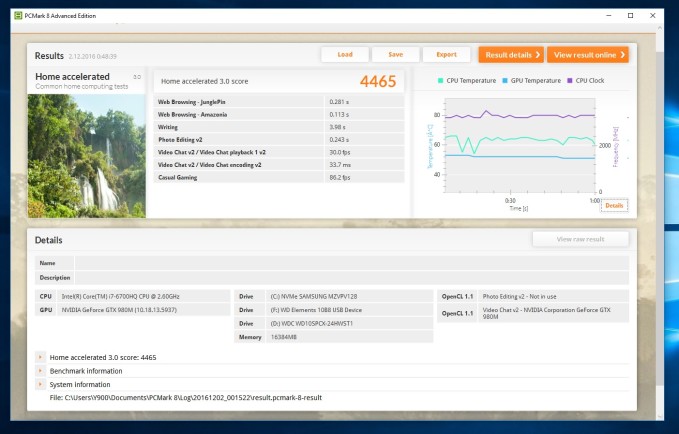Open Result details
This screenshot has height=434, width=679.
[x=511, y=55]
